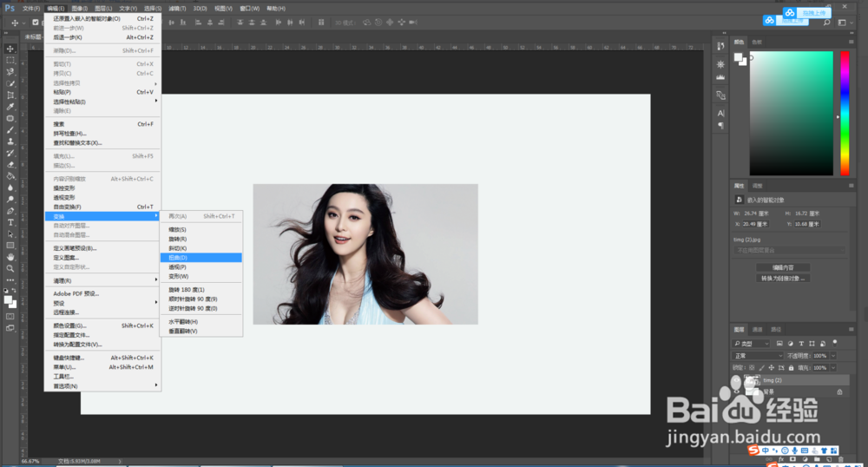The image size is (868, 467).
Task: Select the Hand tool
Action: (x=10, y=257)
